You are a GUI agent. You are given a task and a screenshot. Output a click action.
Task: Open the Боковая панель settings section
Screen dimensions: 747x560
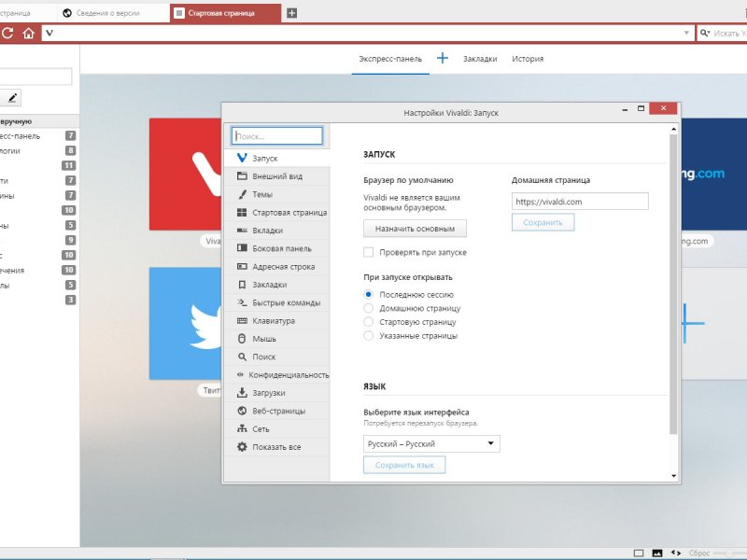tap(276, 248)
